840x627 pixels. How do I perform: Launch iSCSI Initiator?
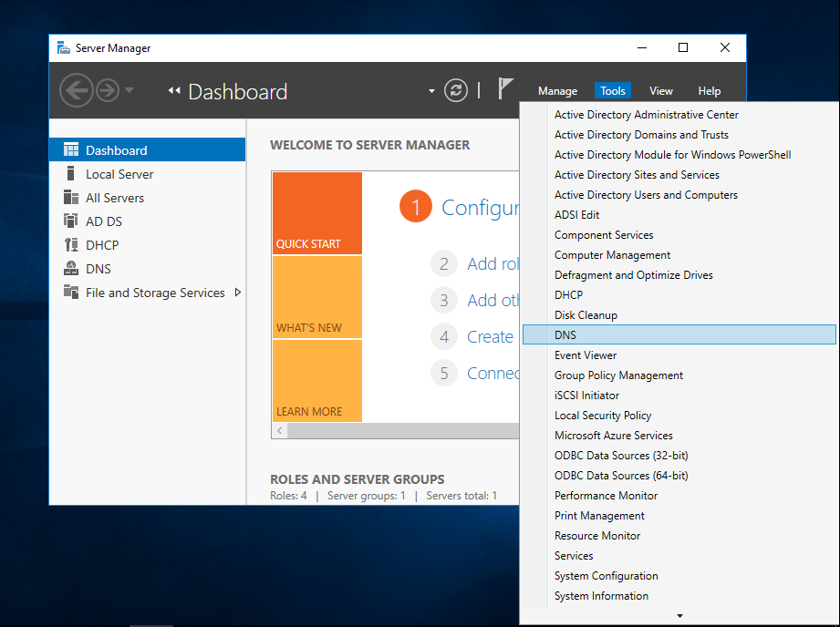[679, 396]
